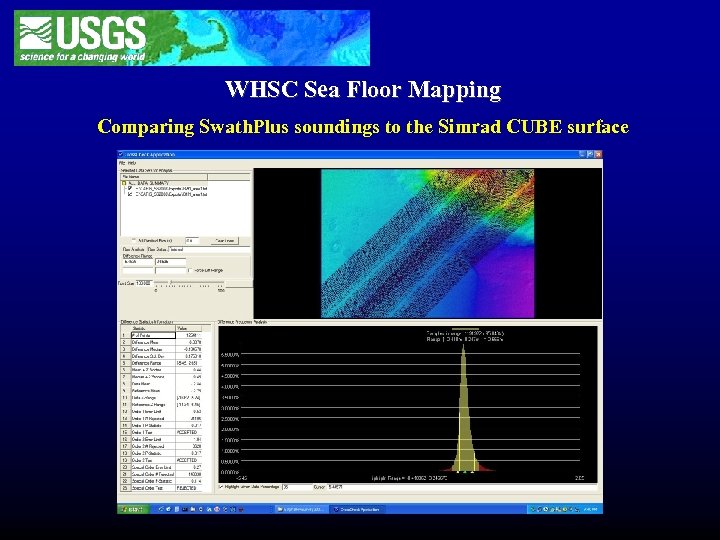
Task: Click the Point Size value field
Action: [x=144, y=283]
